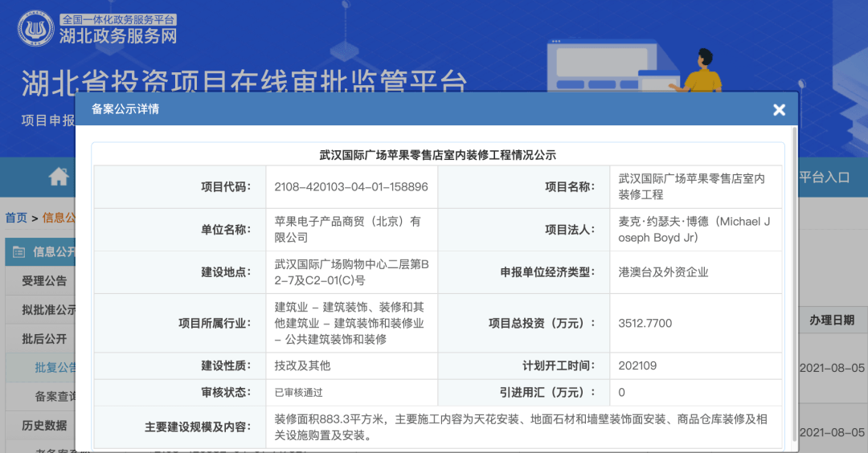
Task: Click the company name 苹果电子产品商贸（北京）有限公司
Action: (x=348, y=230)
